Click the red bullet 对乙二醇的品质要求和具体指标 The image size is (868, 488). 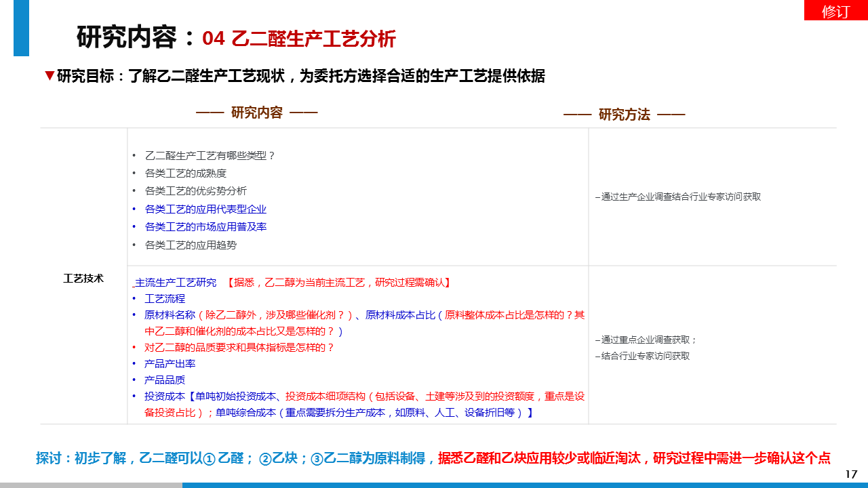pyautogui.click(x=239, y=347)
